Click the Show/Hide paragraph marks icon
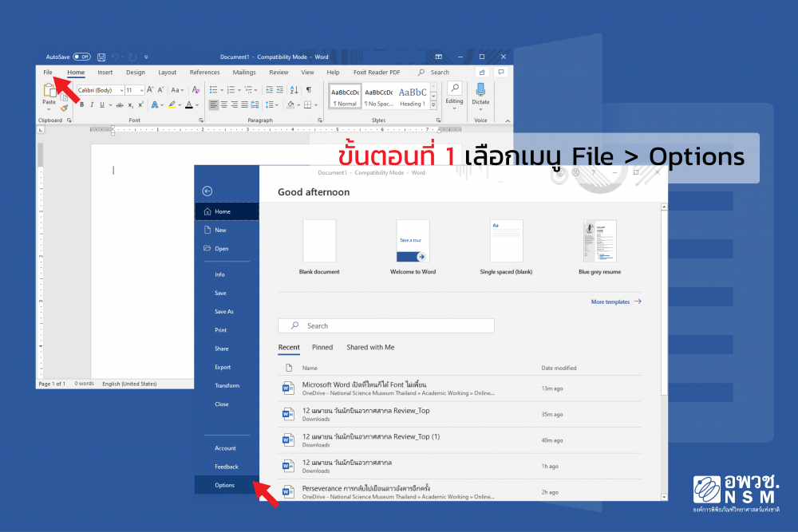798x532 pixels. 308,90
